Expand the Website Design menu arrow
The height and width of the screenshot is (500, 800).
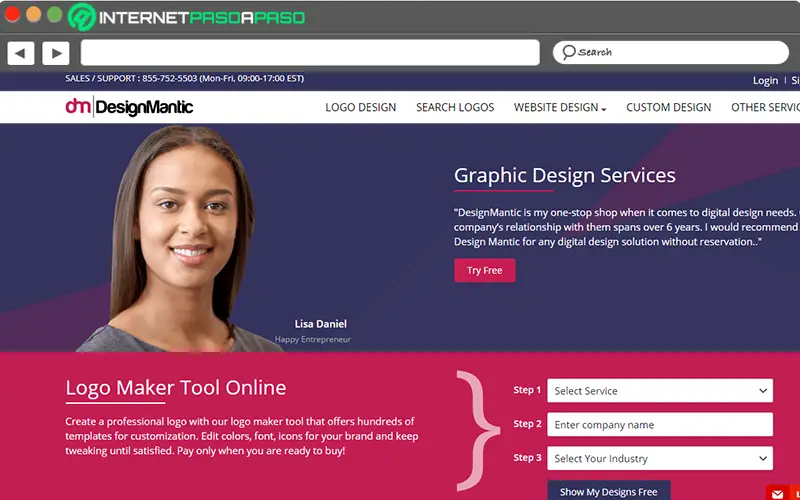click(x=604, y=109)
